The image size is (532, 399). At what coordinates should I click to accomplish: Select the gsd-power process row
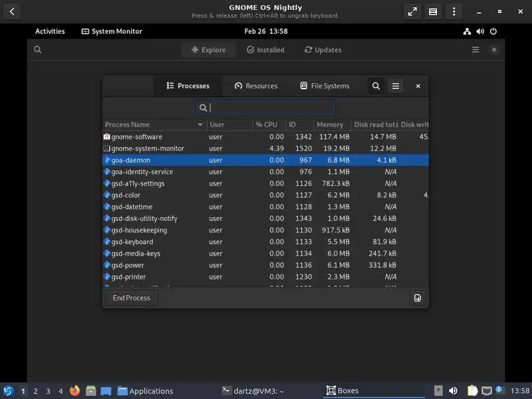[265, 265]
